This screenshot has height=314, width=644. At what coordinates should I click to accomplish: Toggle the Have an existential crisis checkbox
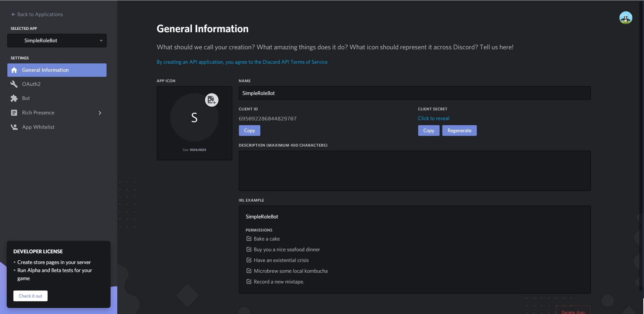coord(249,260)
